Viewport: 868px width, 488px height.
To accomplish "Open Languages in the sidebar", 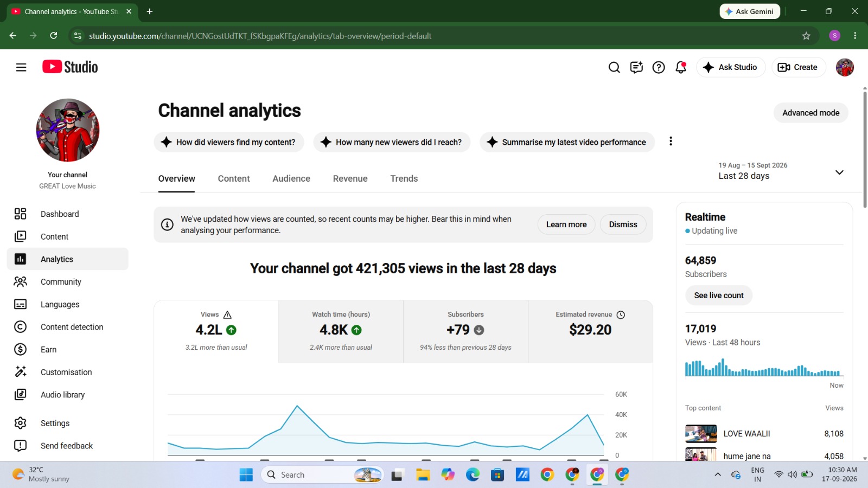I will coord(68,304).
